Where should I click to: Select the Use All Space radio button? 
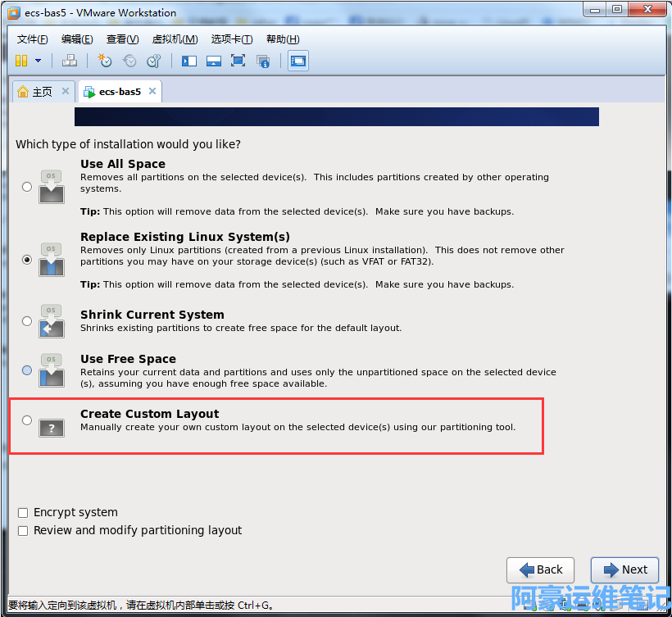click(x=27, y=187)
